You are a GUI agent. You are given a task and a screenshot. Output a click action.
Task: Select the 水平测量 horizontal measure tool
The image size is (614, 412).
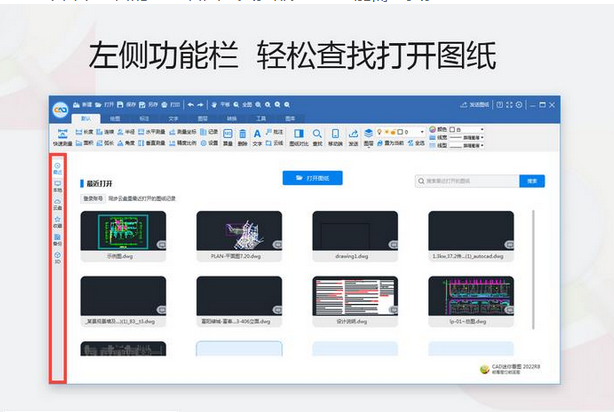tap(152, 132)
